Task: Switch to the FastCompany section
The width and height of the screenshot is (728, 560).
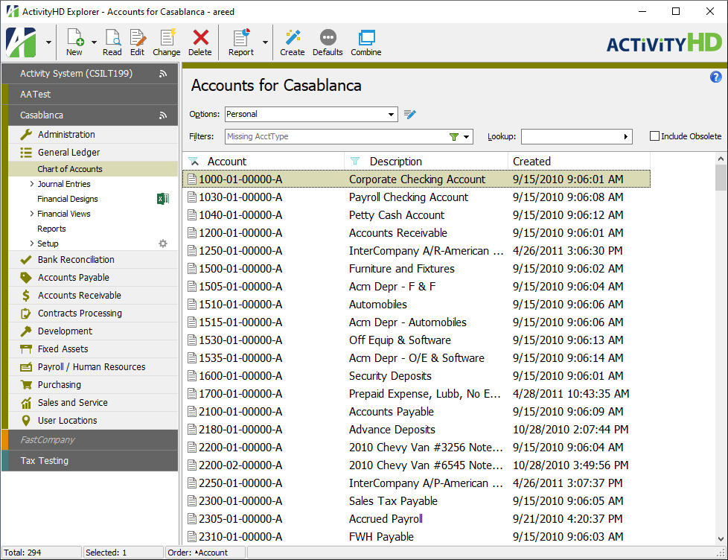Action: 89,440
